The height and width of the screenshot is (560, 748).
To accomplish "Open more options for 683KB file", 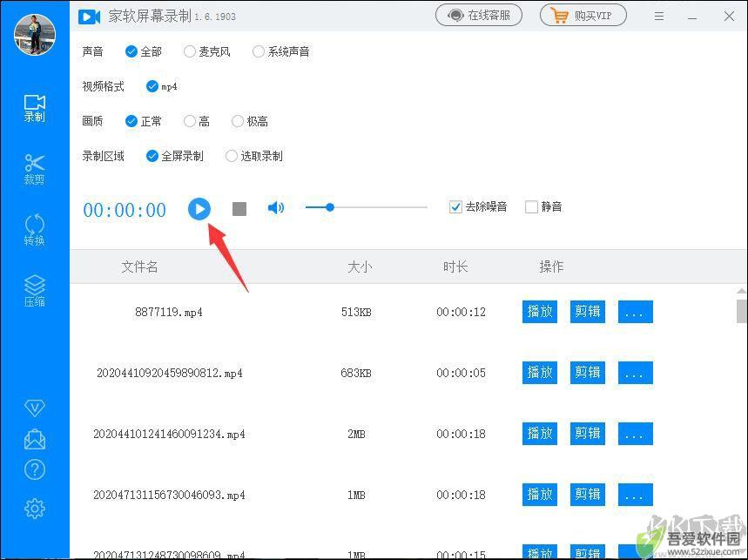I will point(636,373).
